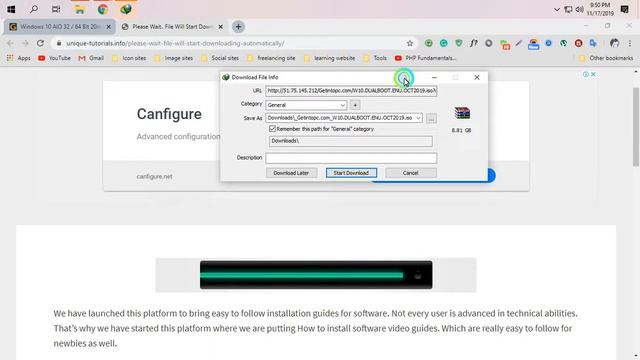This screenshot has width=640, height=360.
Task: Open the Category General dropdown
Action: click(306, 105)
